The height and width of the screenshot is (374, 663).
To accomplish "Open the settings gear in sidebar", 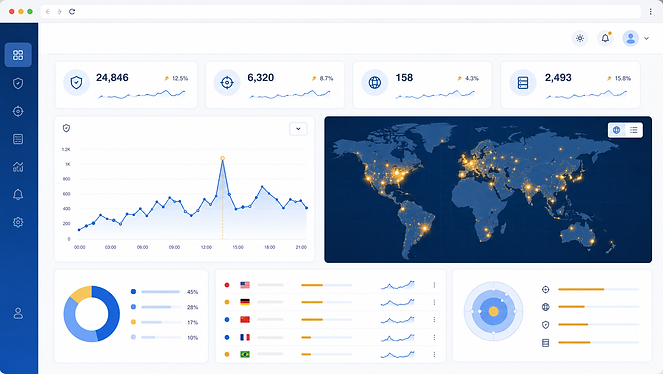I will 18,222.
